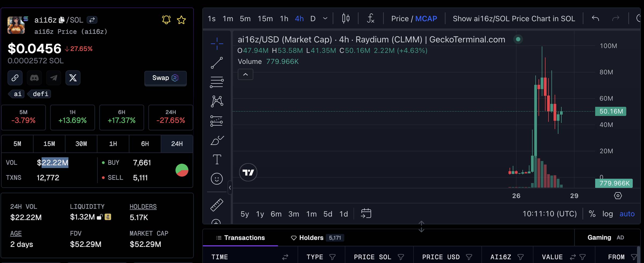Switch to the Holders tab
The width and height of the screenshot is (644, 263).
317,238
